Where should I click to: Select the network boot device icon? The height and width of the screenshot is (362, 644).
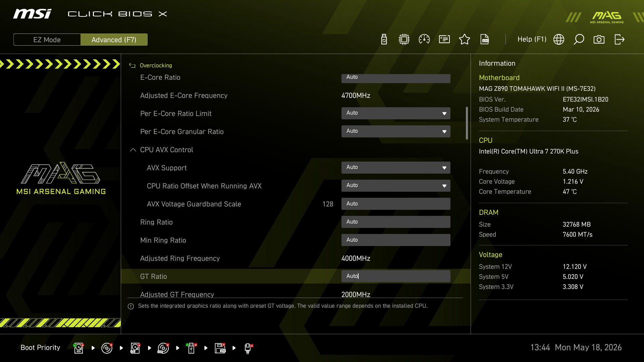point(248,348)
